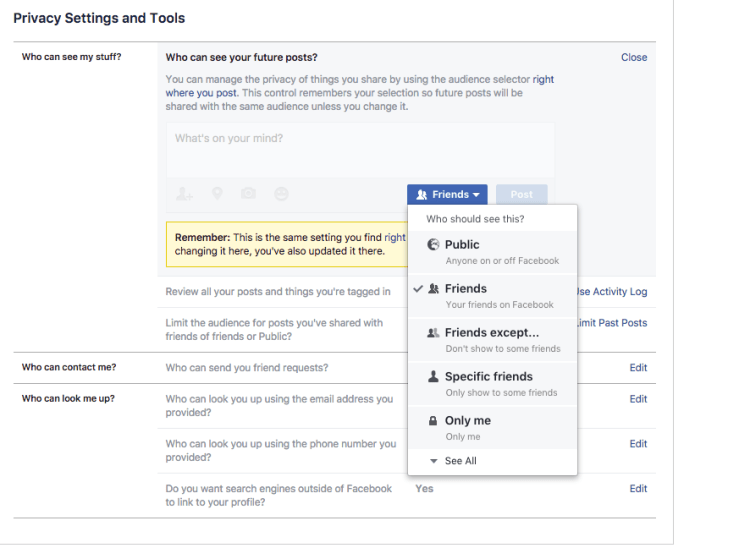Click the What's on your mind field

click(x=360, y=150)
